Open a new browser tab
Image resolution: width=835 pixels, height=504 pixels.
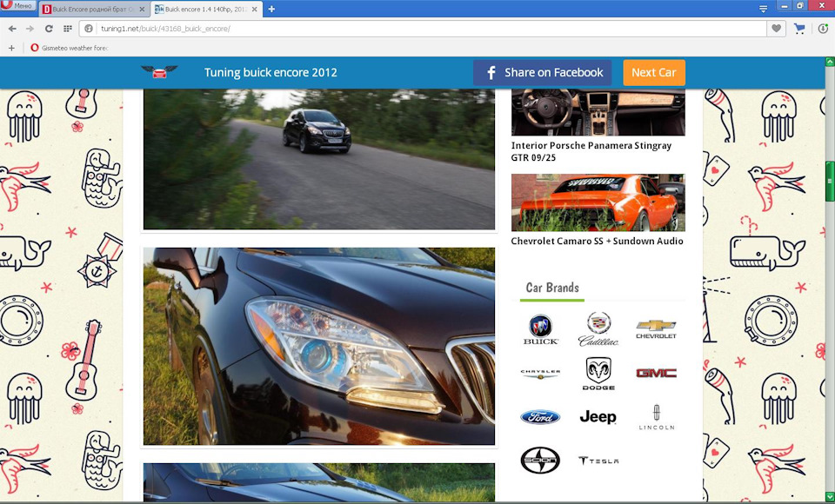[271, 9]
